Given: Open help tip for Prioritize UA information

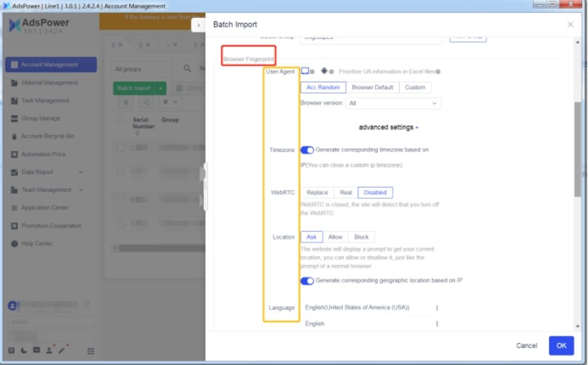Looking at the screenshot, I should (x=438, y=72).
